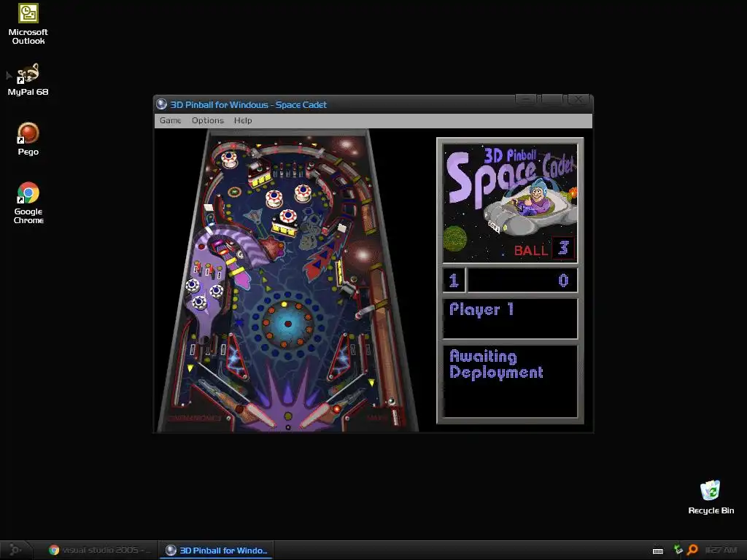
Task: Maximize the 3D Pinball window
Action: [551, 99]
